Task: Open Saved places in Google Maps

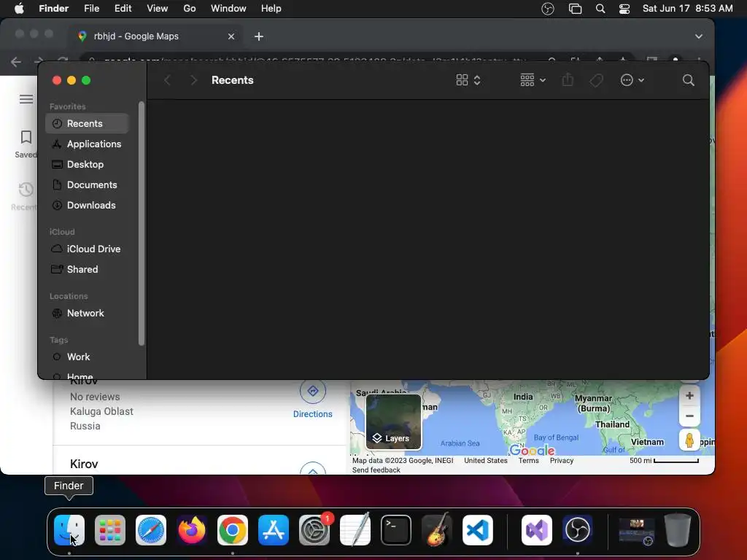Action: coord(26,144)
